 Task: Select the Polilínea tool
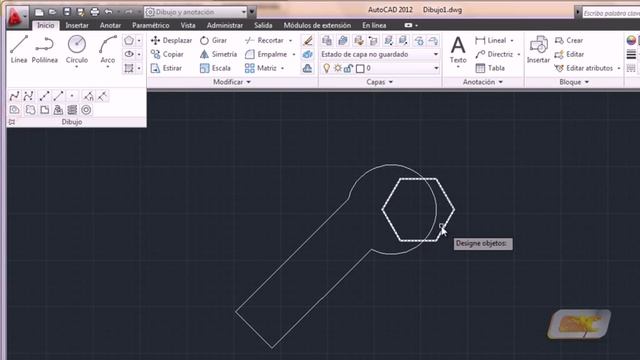(x=44, y=49)
